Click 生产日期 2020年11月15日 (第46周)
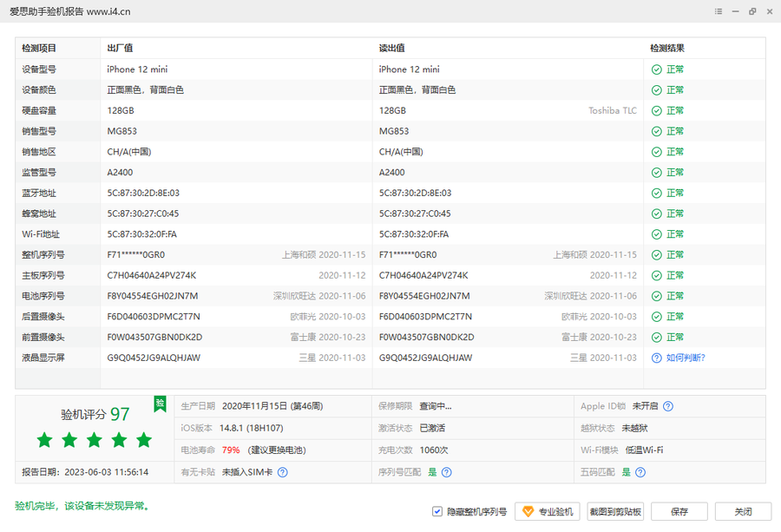Image resolution: width=781 pixels, height=532 pixels. (x=272, y=406)
